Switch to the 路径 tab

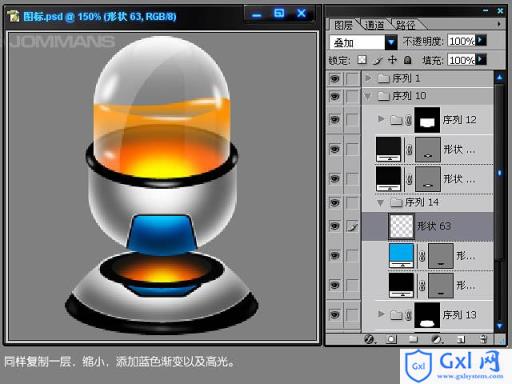tap(405, 25)
